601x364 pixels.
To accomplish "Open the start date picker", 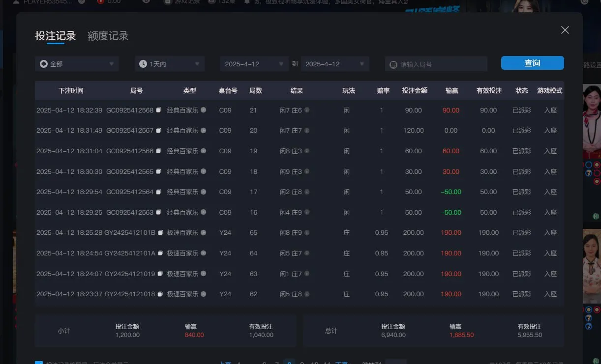I will [x=254, y=64].
